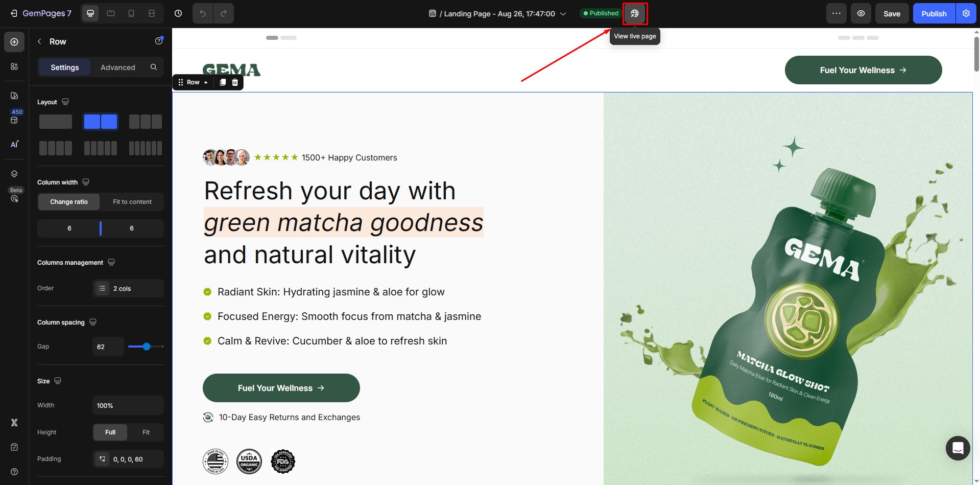
Task: Choose Fit to content column width
Action: (x=132, y=202)
